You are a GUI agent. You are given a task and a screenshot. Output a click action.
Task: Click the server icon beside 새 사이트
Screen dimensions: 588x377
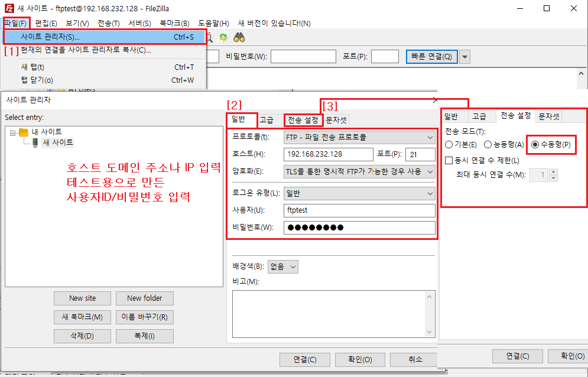(35, 142)
